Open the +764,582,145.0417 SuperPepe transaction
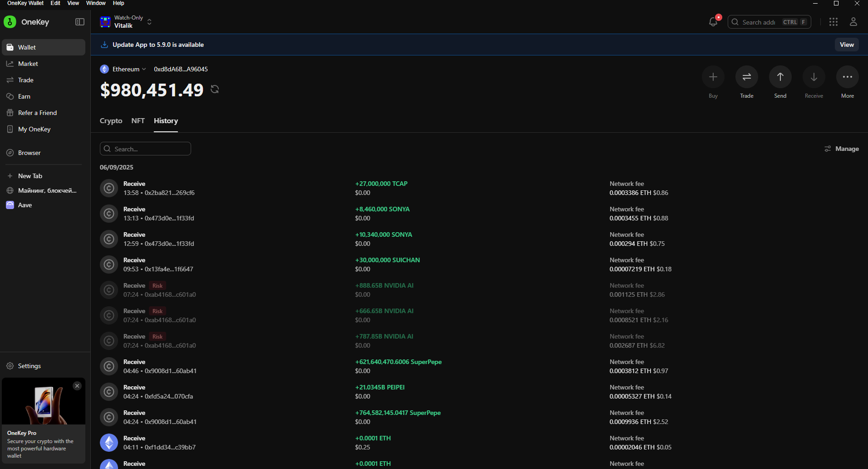 point(479,417)
